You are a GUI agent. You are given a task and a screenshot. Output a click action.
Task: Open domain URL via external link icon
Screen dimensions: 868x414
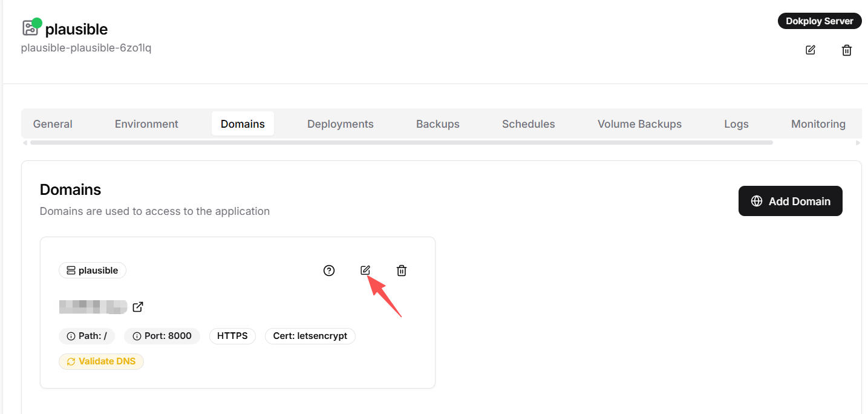(x=138, y=307)
